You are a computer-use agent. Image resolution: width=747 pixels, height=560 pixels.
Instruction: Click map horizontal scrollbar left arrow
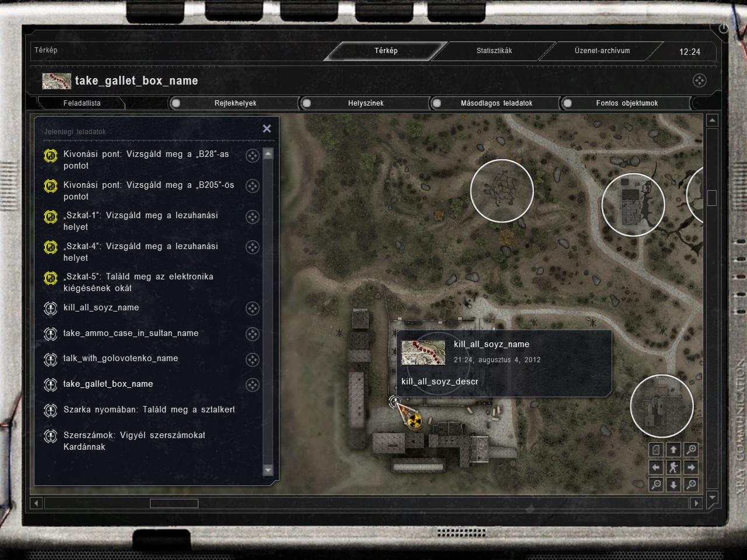click(36, 503)
